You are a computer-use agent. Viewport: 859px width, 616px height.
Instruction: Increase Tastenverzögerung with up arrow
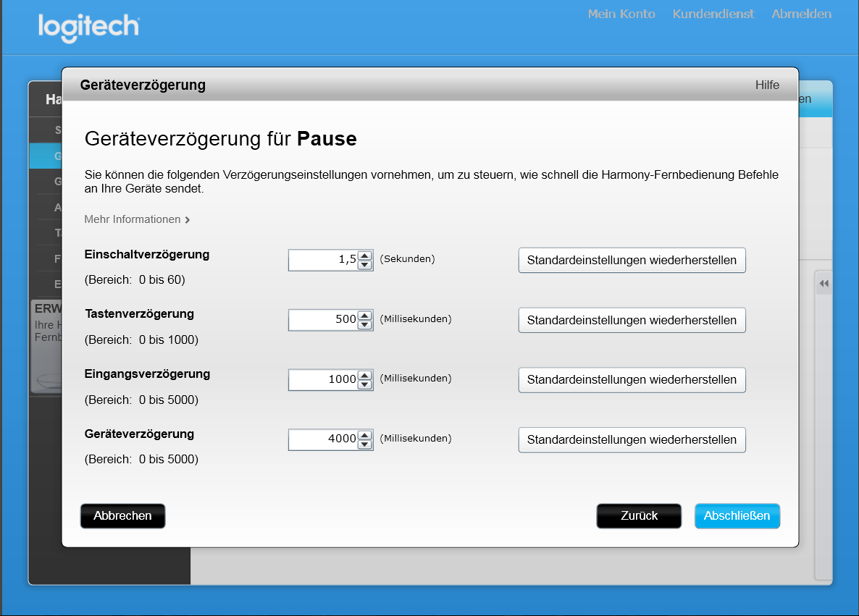click(x=365, y=316)
